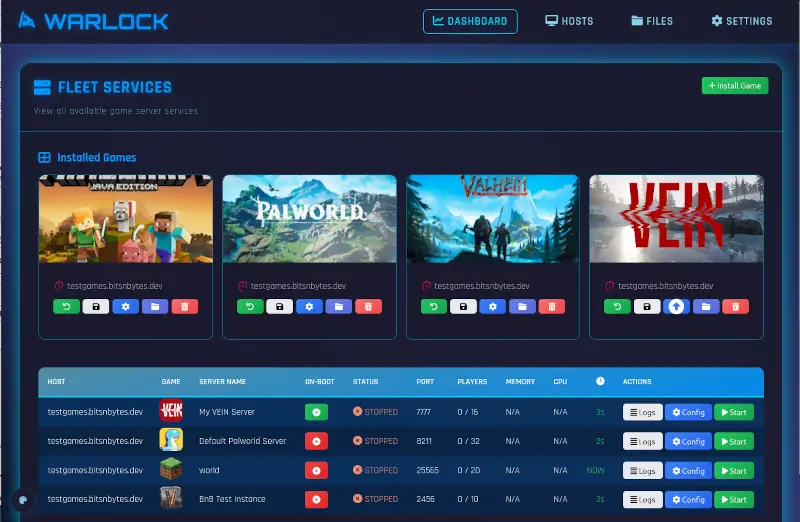The image size is (800, 522).
Task: Toggle on-boot for My VEIN Server
Action: [316, 412]
